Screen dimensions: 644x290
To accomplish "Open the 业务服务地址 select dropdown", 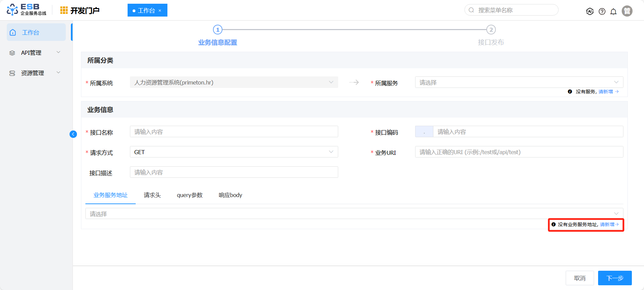I will tap(354, 214).
